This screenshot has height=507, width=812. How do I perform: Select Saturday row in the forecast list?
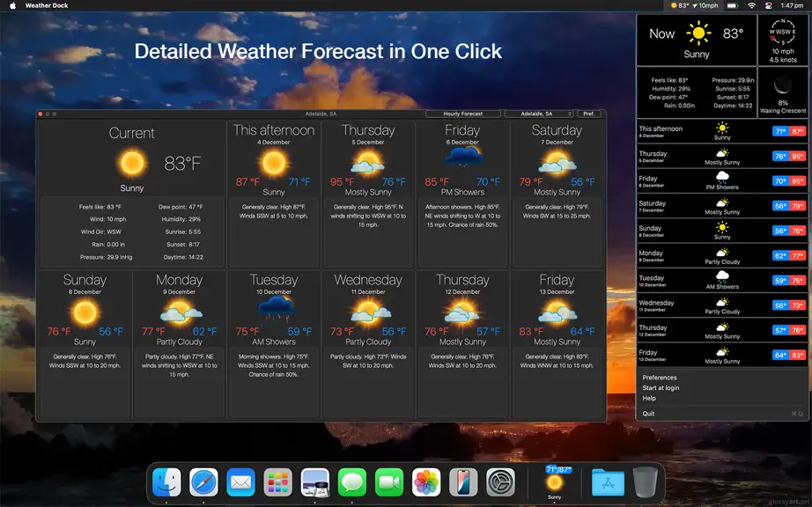[722, 207]
